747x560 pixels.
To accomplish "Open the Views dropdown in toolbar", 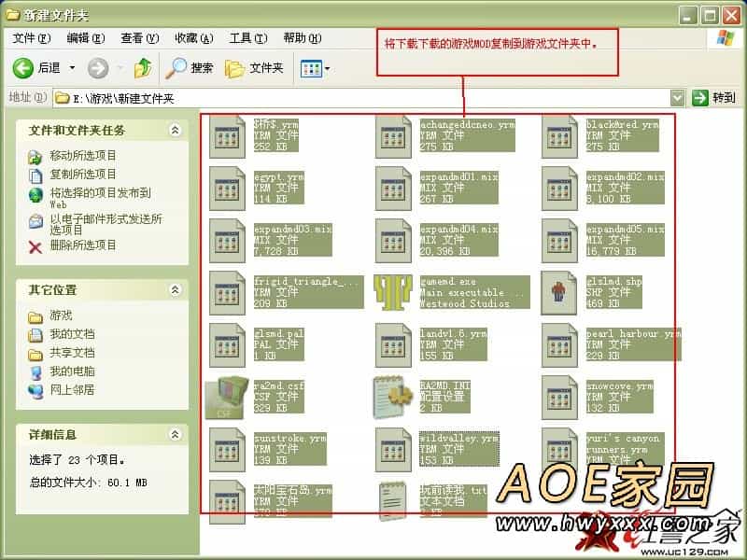I will pyautogui.click(x=315, y=67).
